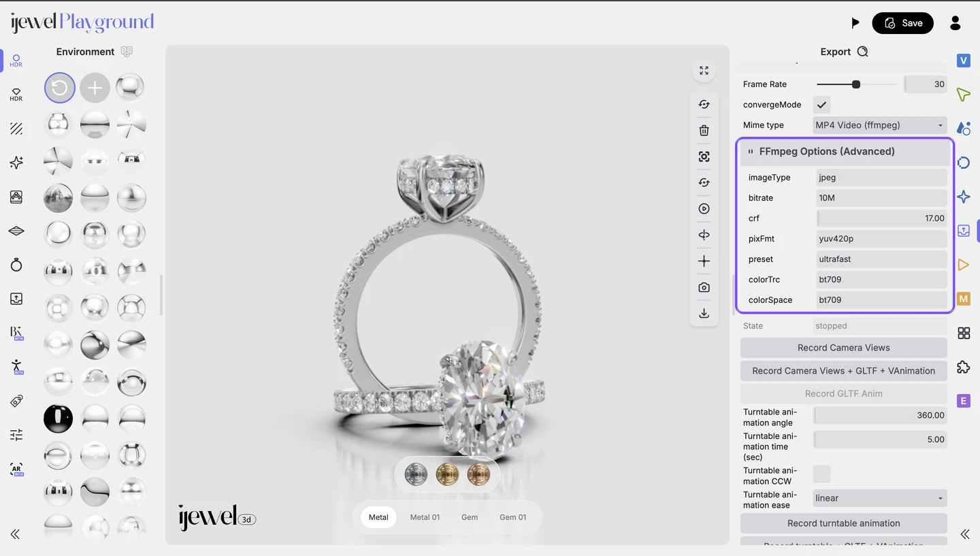Click the download icon in viewer toolbar
Viewport: 980px width, 556px height.
point(704,314)
